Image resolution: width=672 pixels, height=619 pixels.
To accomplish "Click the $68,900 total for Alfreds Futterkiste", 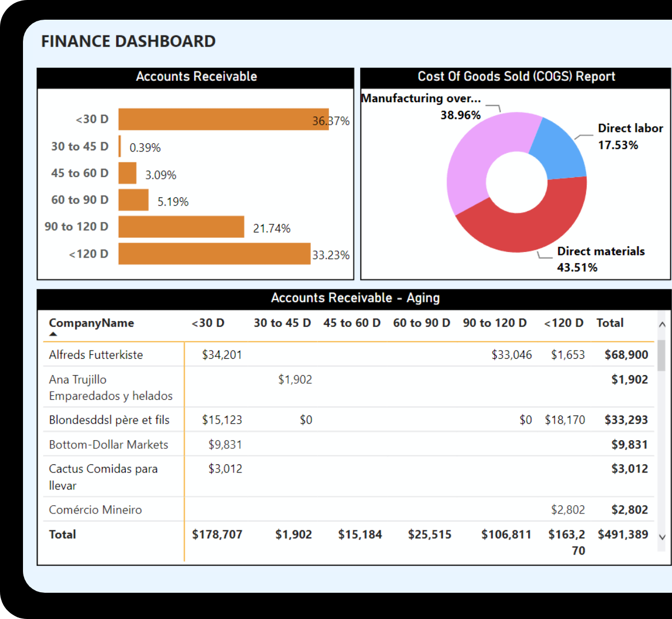I will point(627,355).
